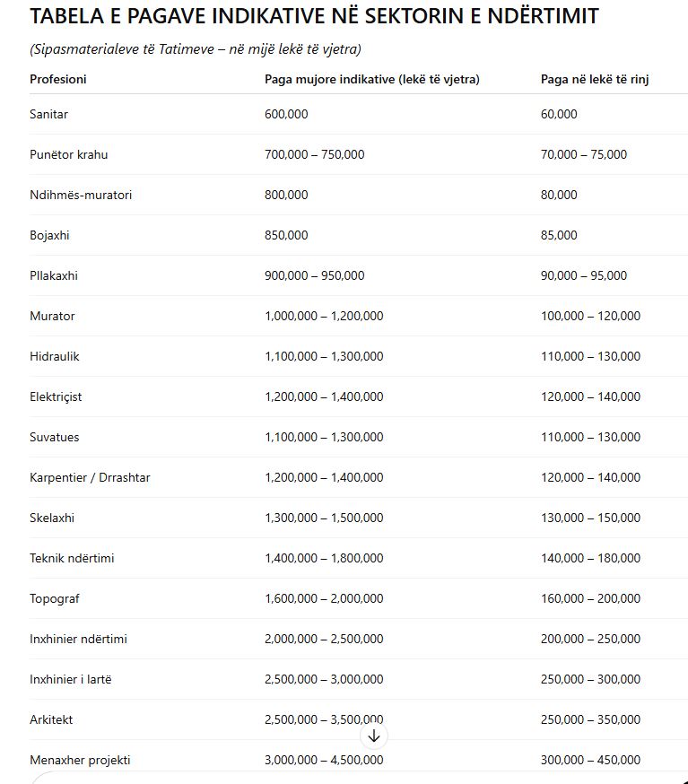Click the "Hidraulik" row label
The width and height of the screenshot is (688, 784).
coord(55,356)
